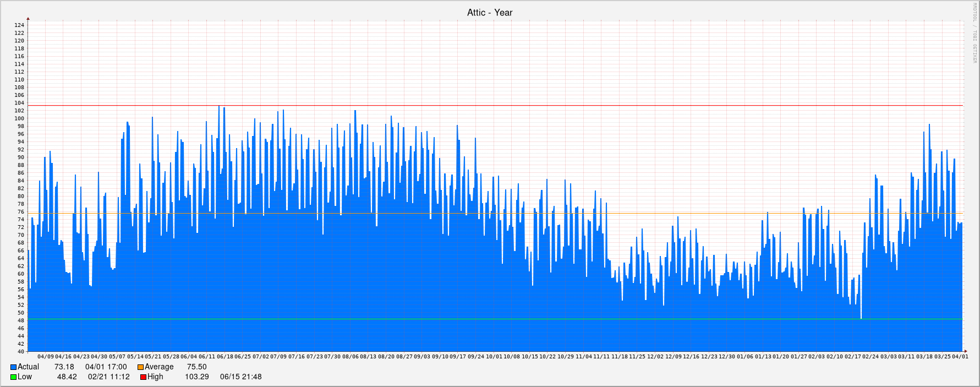Screen dimensions: 980x387
Task: Select the "Attic - Year" chart title
Action: 489,13
